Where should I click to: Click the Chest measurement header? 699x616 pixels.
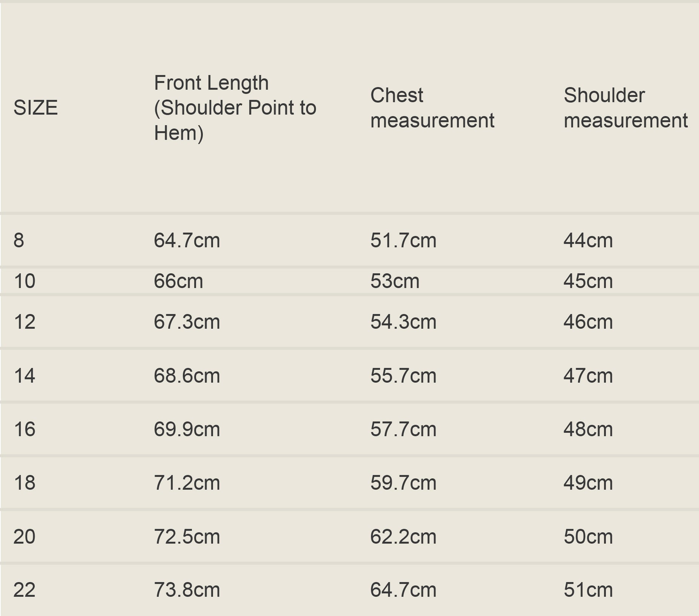pyautogui.click(x=432, y=108)
